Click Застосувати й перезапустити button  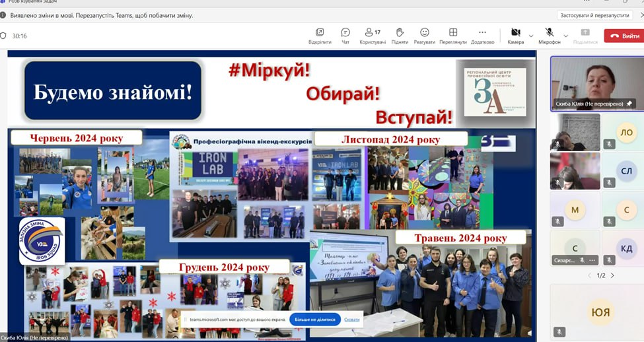(x=594, y=15)
